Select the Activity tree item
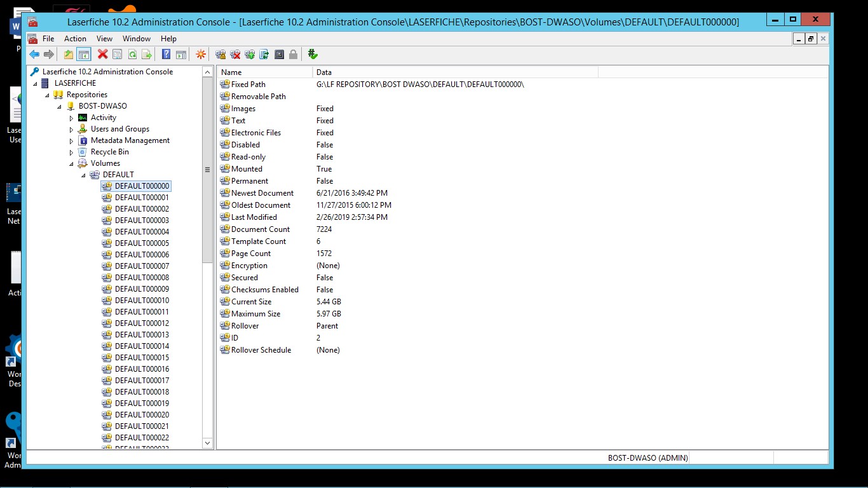The height and width of the screenshot is (488, 868). click(103, 118)
